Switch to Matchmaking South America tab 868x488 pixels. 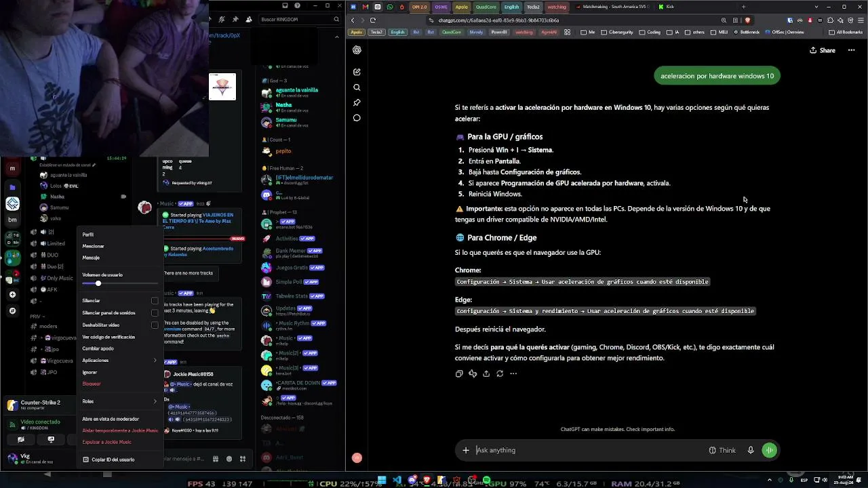coord(612,7)
